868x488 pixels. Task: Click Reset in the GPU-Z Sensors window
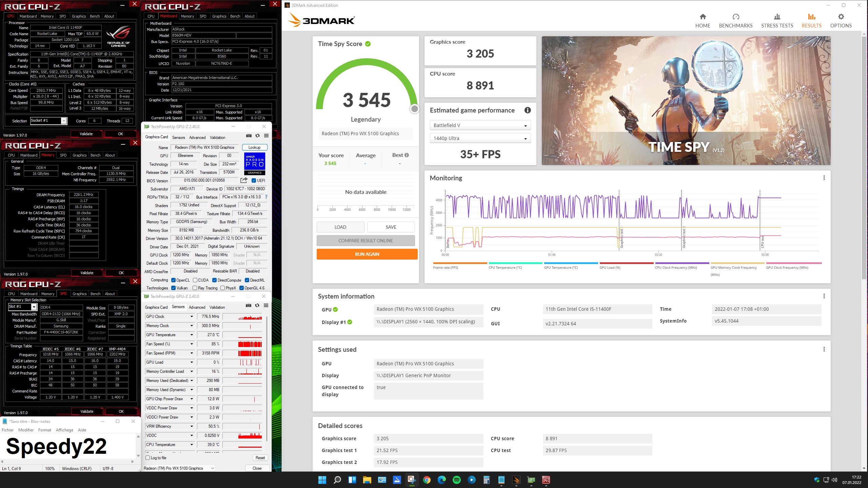pos(260,458)
